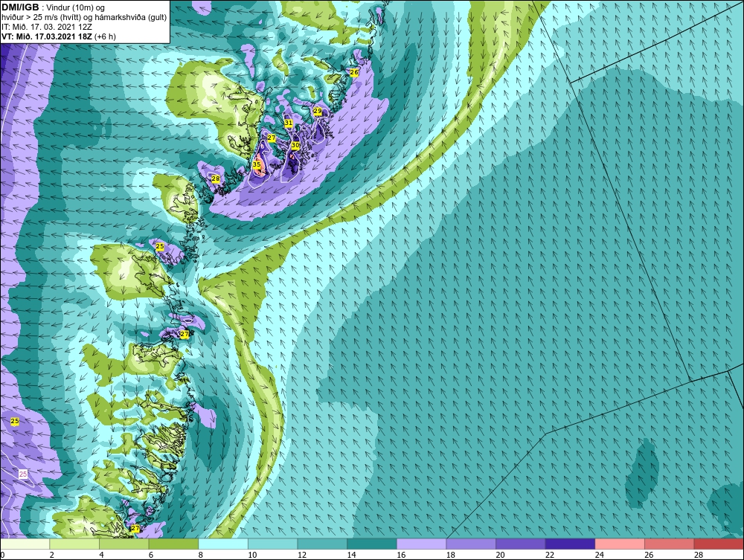The height and width of the screenshot is (560, 744).
Task: Click the '14' tick label on the scale
Action: coord(351,555)
